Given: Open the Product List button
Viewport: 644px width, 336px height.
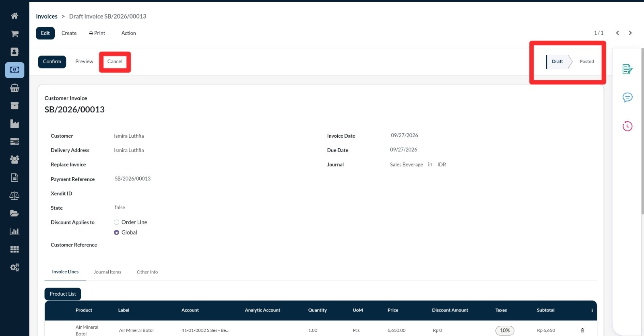Looking at the screenshot, I should point(63,294).
